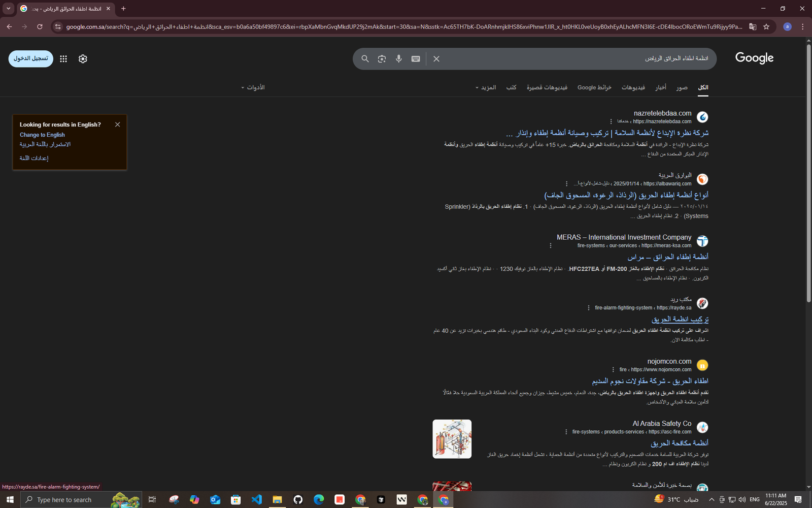
Task: Click the Change to English link
Action: [x=42, y=135]
